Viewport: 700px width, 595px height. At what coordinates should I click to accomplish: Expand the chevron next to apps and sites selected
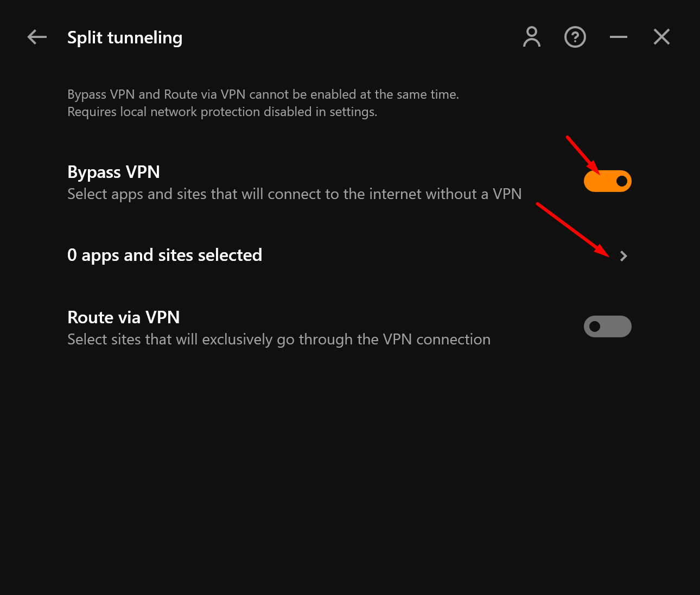pos(623,256)
